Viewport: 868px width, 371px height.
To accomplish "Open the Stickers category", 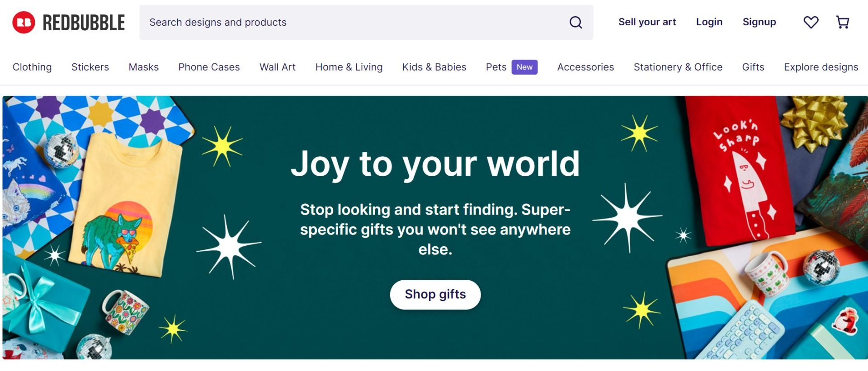I will pos(90,67).
